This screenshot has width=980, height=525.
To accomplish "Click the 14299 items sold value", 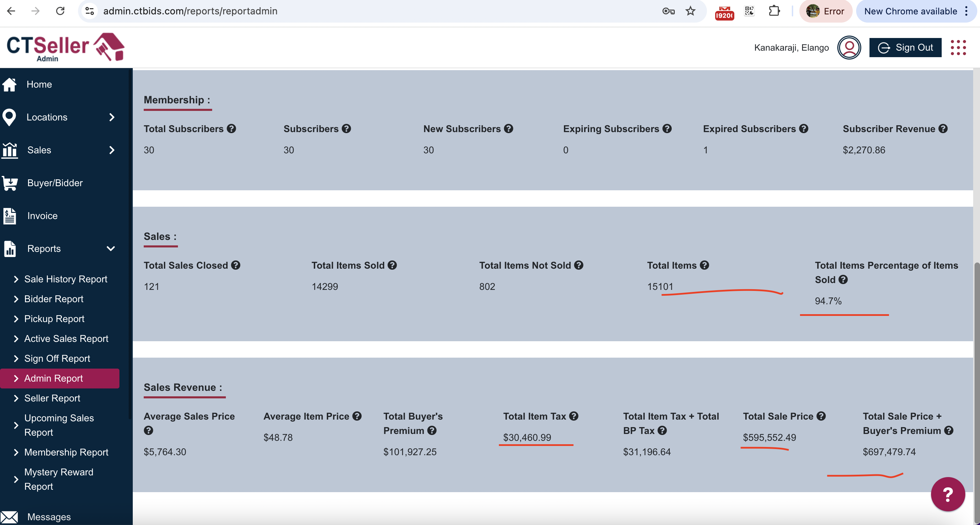I will (x=324, y=286).
